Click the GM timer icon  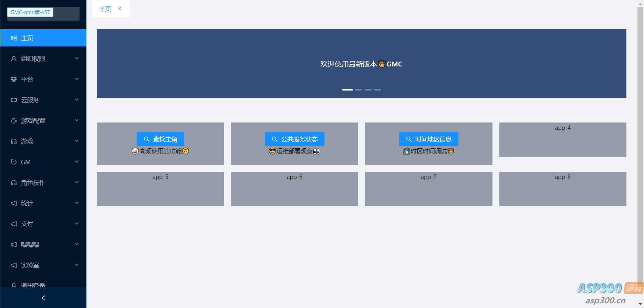tap(14, 162)
